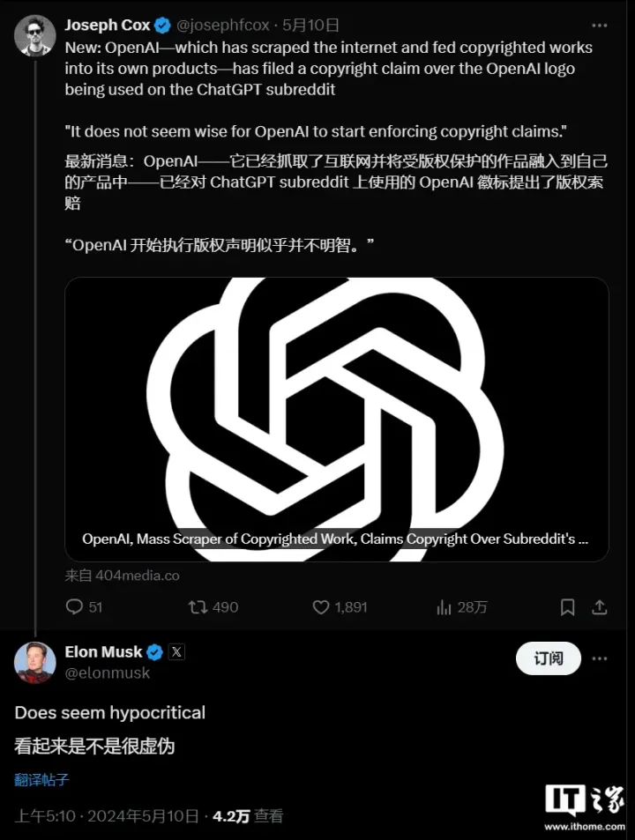
Task: Open the more options menu on Elon Musk's post
Action: click(601, 658)
